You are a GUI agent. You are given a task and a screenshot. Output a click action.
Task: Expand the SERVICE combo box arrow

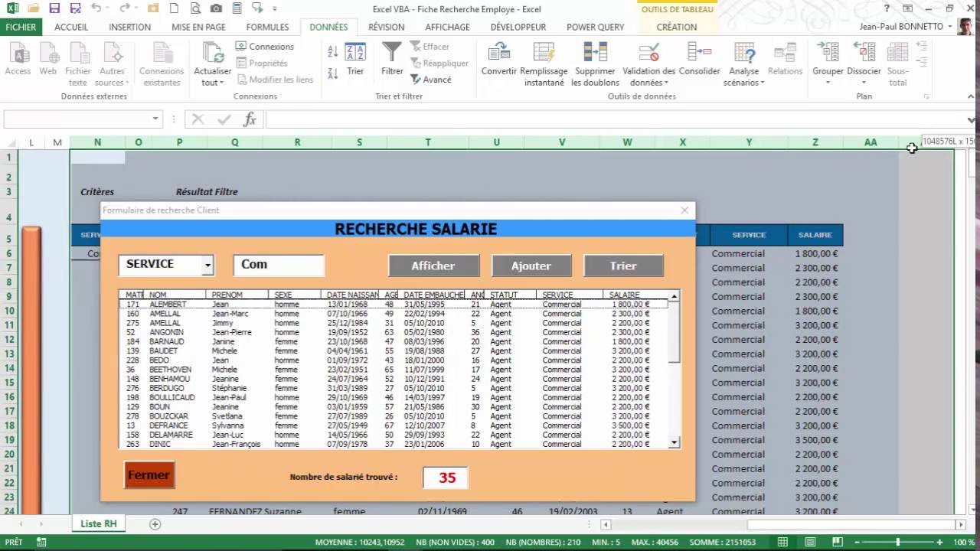(x=207, y=266)
